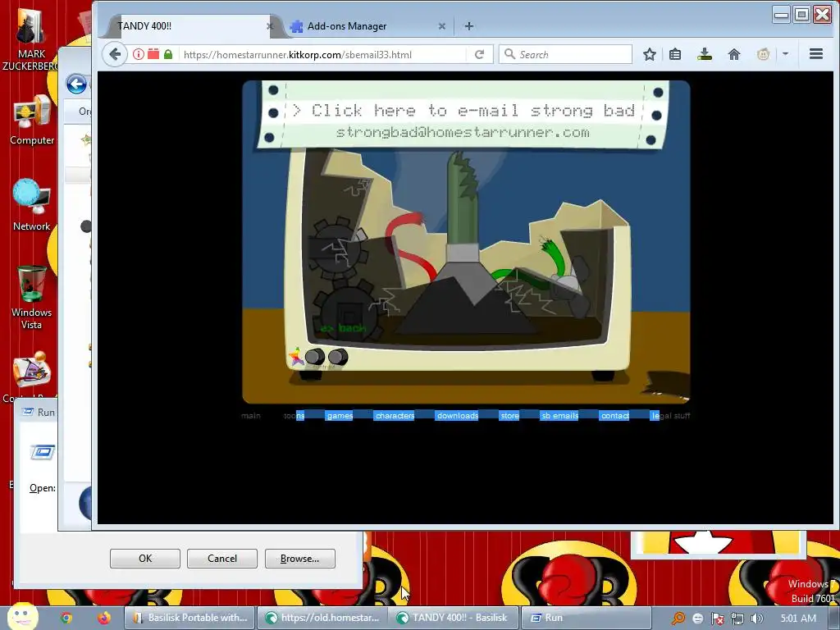Open the site information icon
This screenshot has width=840, height=630.
click(138, 54)
